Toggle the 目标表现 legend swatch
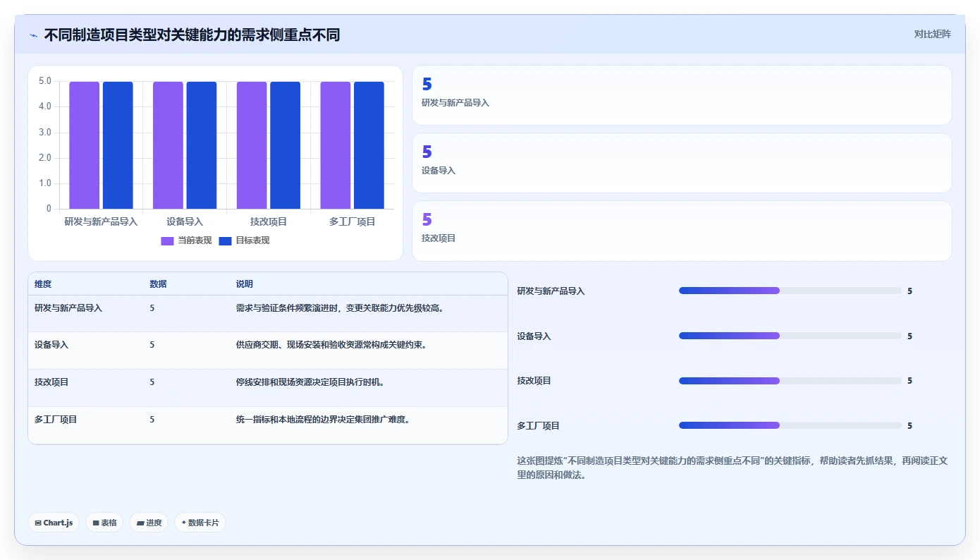 coord(226,241)
